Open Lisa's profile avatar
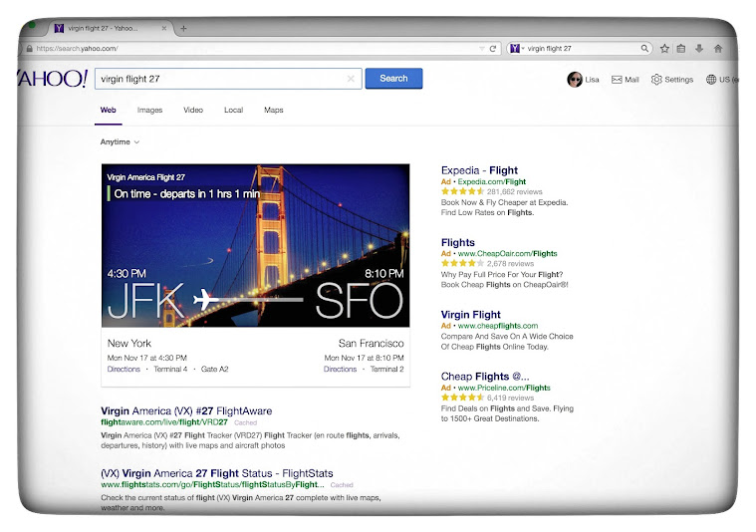Screen dimensions: 756x532 point(575,80)
